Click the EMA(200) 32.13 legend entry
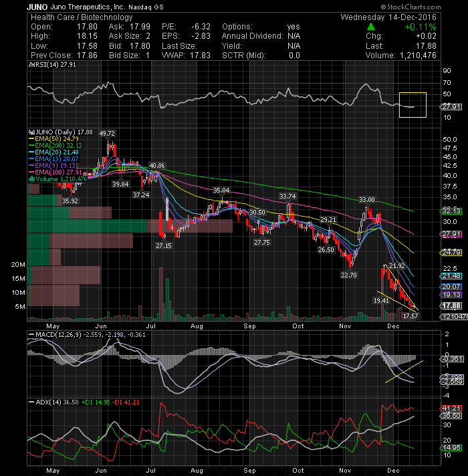The image size is (468, 476). click(55, 146)
